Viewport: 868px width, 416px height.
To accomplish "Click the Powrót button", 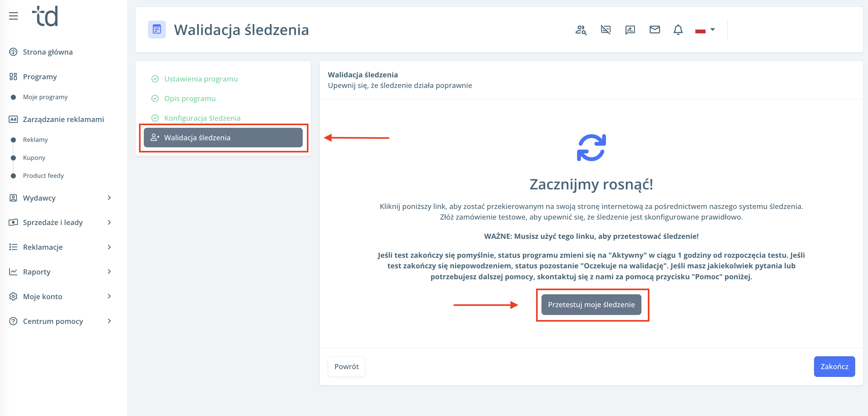I will [x=346, y=367].
